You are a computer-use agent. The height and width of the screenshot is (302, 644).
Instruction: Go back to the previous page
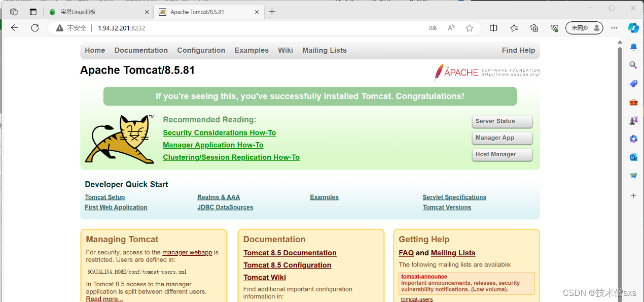point(14,28)
